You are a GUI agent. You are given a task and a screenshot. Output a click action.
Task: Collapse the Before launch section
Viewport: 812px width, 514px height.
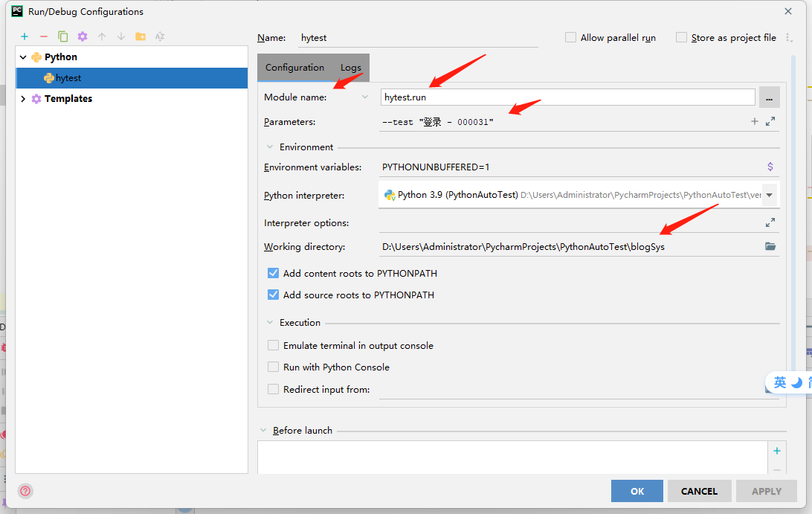(263, 430)
